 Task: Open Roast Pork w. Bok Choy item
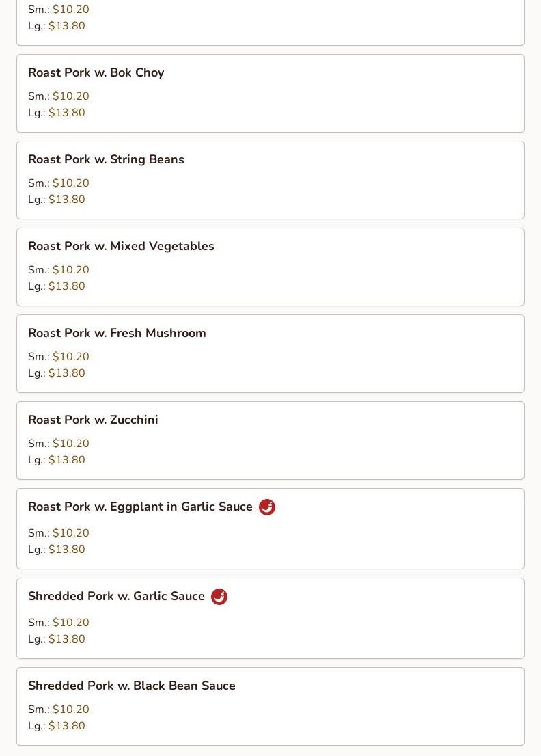(96, 73)
